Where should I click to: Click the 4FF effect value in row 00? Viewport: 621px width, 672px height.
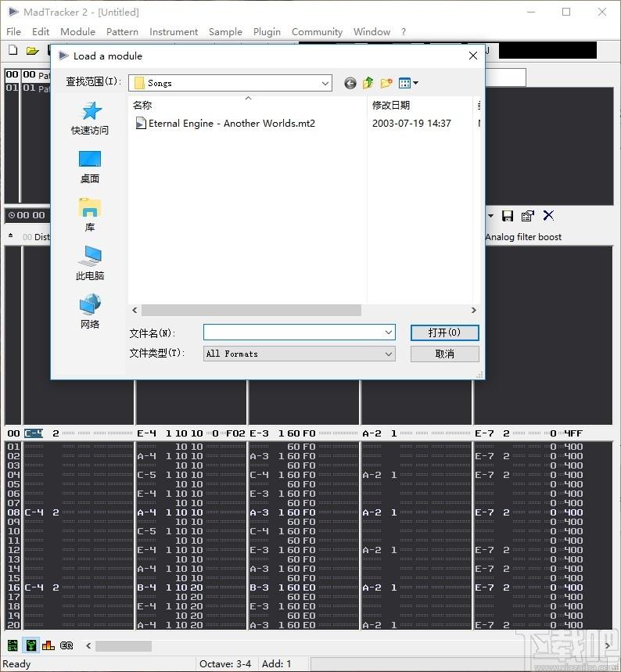(x=573, y=433)
